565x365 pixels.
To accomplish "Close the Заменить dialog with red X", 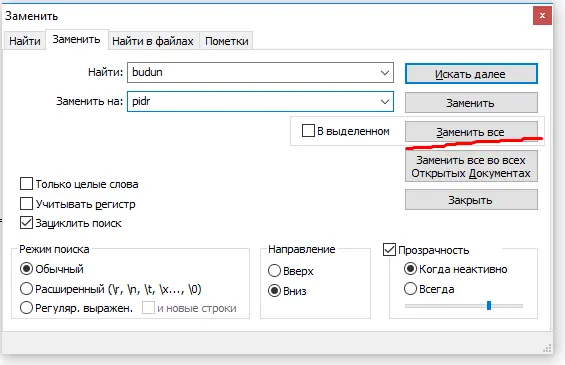I will 542,16.
